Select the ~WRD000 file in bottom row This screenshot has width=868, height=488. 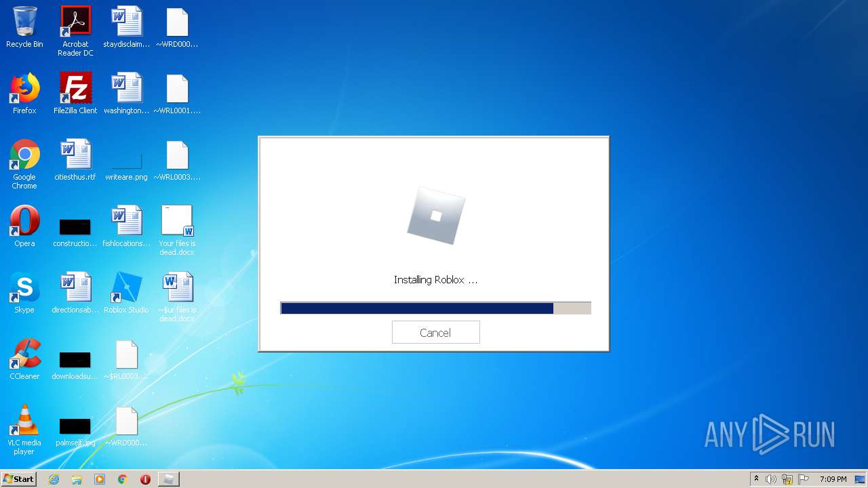point(126,426)
